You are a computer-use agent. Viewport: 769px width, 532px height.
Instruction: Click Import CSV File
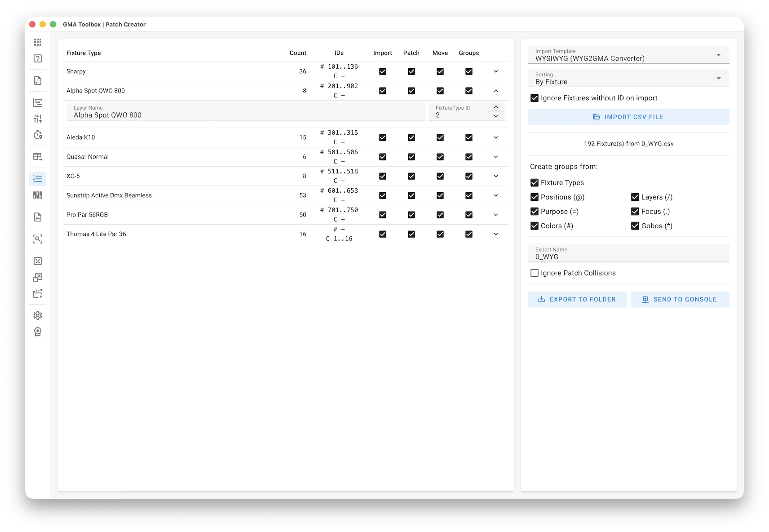[628, 116]
